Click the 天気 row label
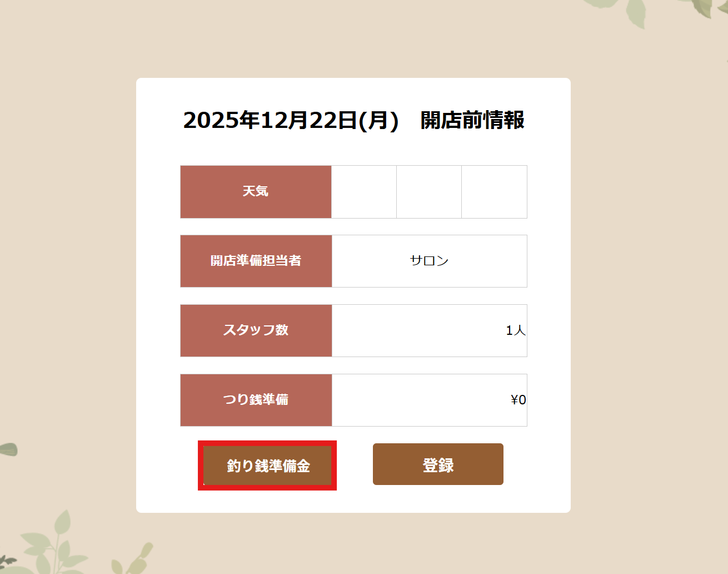Screen dimensions: 728x574 256,192
